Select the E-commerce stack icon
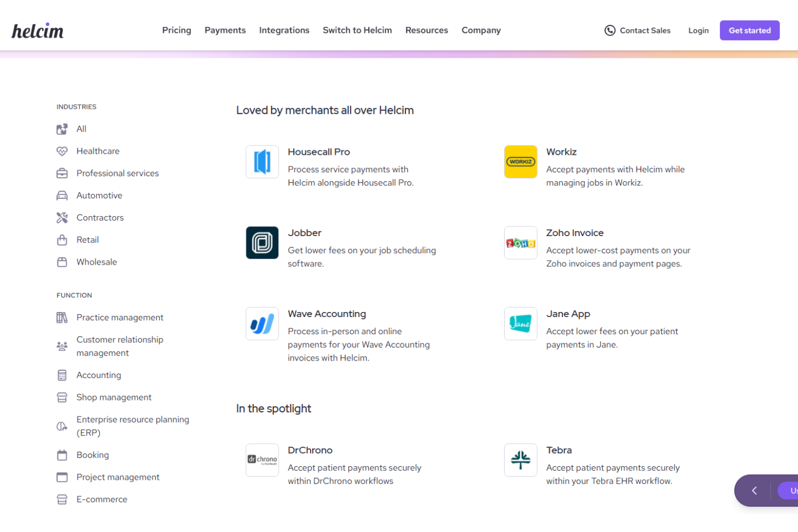Viewport: 798px width, 532px height. pyautogui.click(x=62, y=499)
